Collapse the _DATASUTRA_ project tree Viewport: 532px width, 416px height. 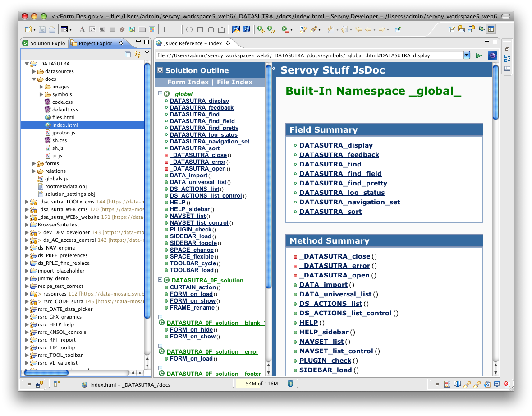click(x=27, y=64)
